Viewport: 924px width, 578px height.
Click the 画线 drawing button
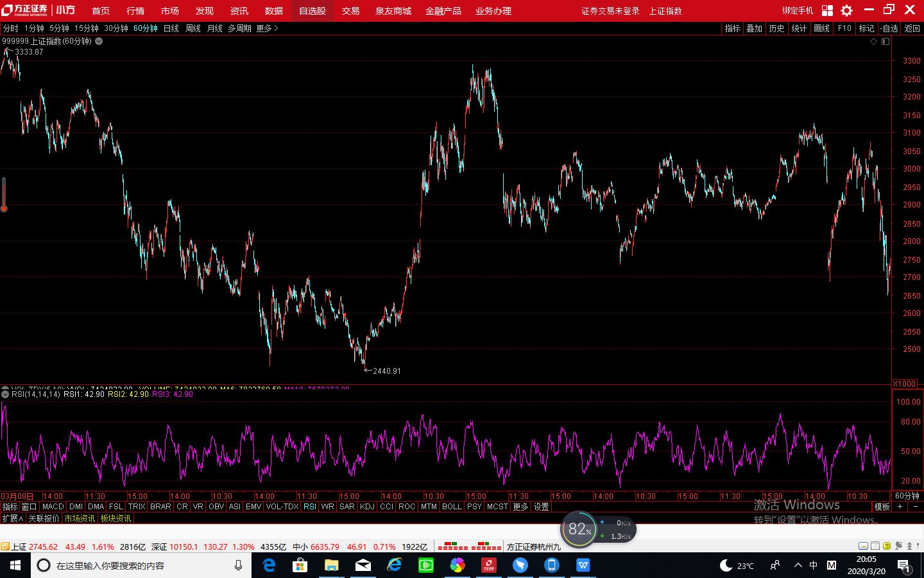pos(821,28)
